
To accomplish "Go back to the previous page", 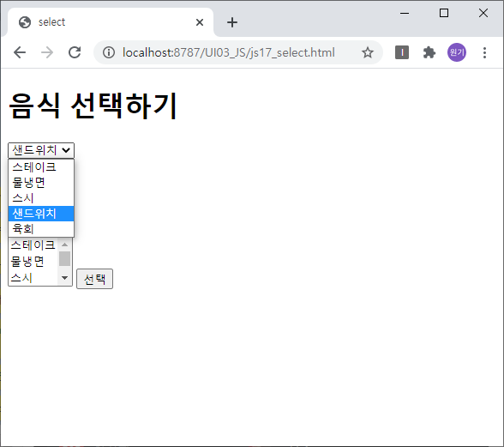I will tap(20, 52).
